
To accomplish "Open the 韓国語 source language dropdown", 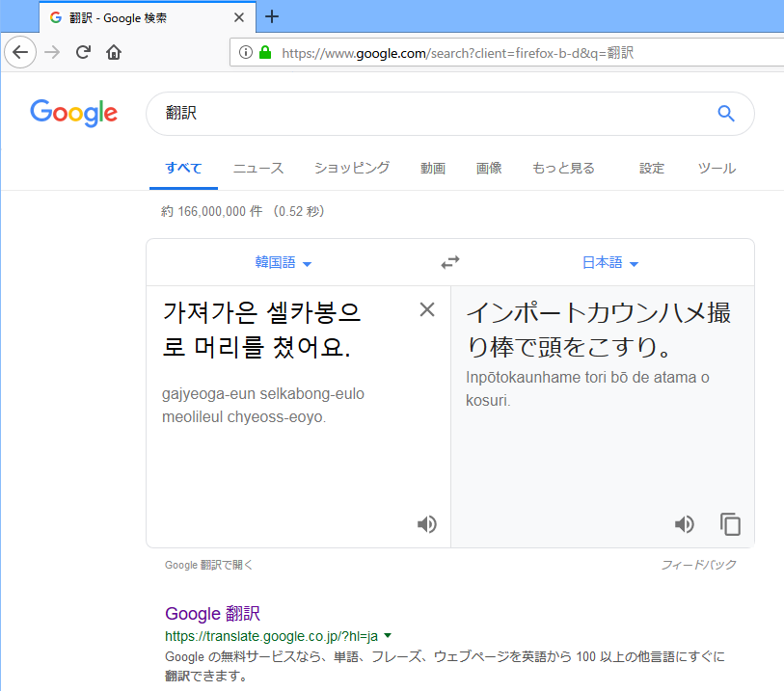I will [283, 263].
